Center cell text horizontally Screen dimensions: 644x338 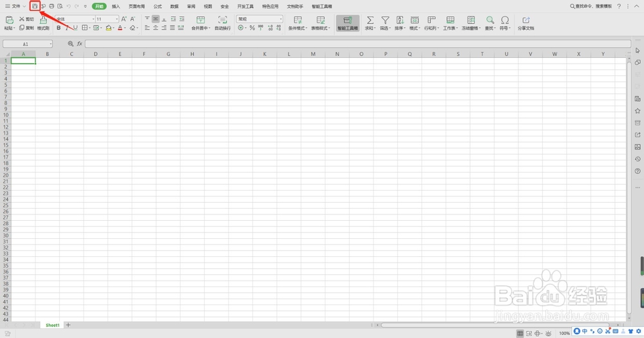coord(156,28)
